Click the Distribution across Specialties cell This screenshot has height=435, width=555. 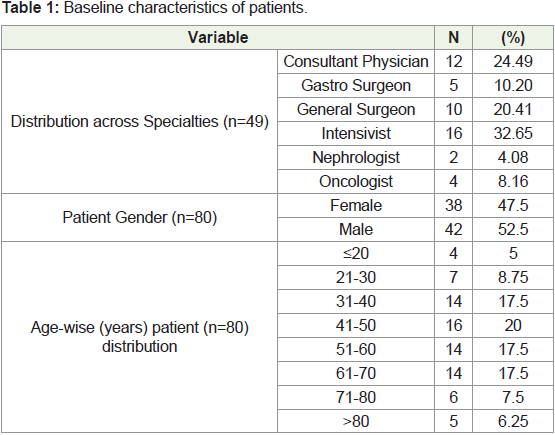pos(139,121)
